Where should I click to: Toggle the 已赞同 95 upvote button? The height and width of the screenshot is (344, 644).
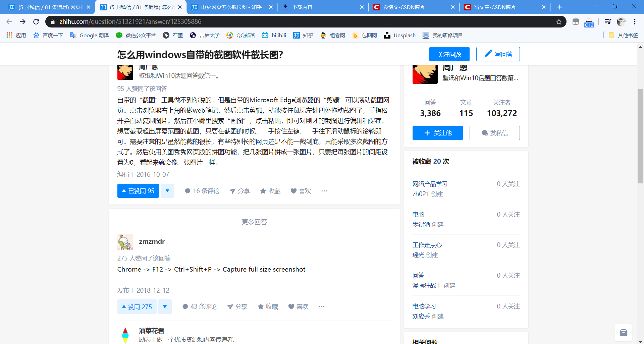[138, 191]
